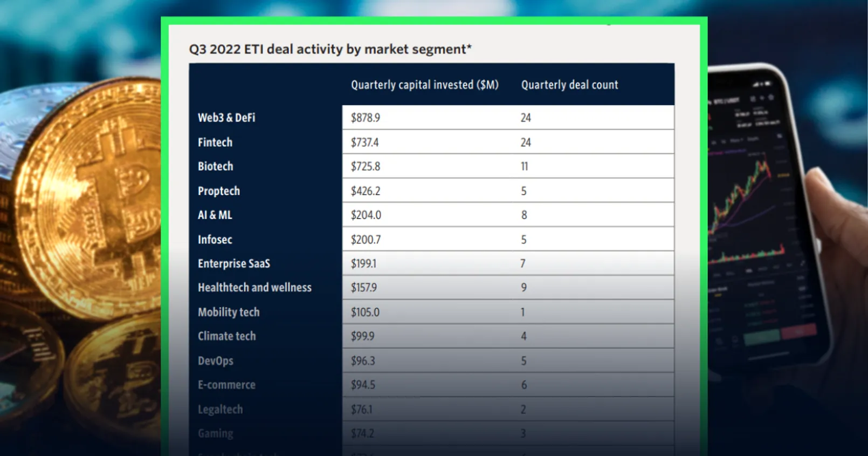Click the E-commerce deal count 6
Screen dimensions: 868x456
click(523, 385)
